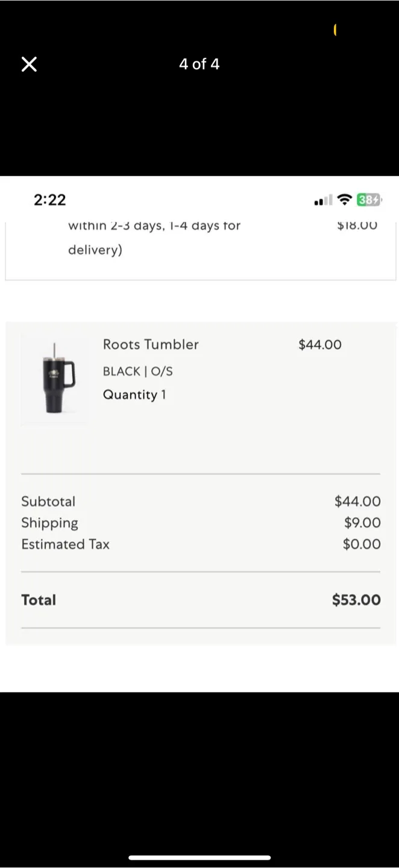The width and height of the screenshot is (399, 868).
Task: Tap the yellow indicator at the top right
Action: point(335,30)
